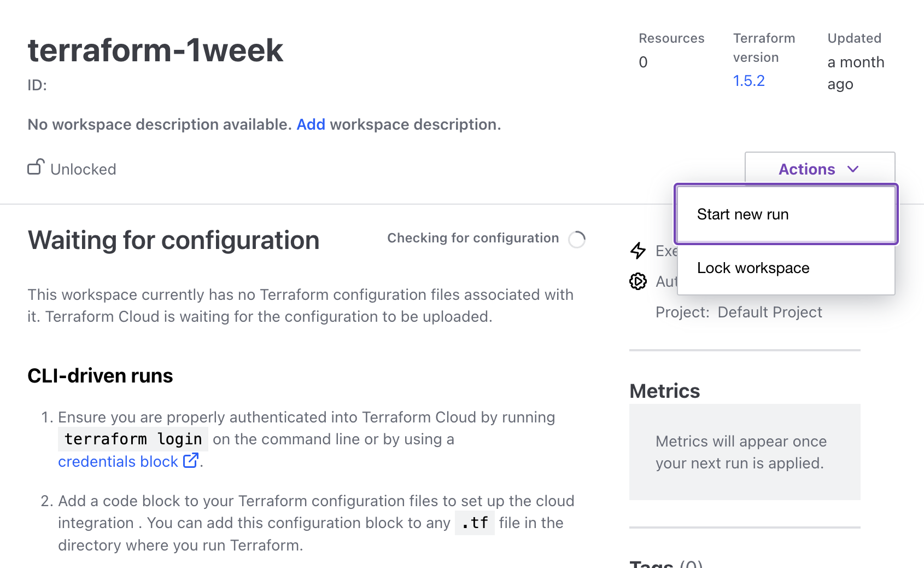
Task: Click the checking for configuration spinner
Action: 577,239
